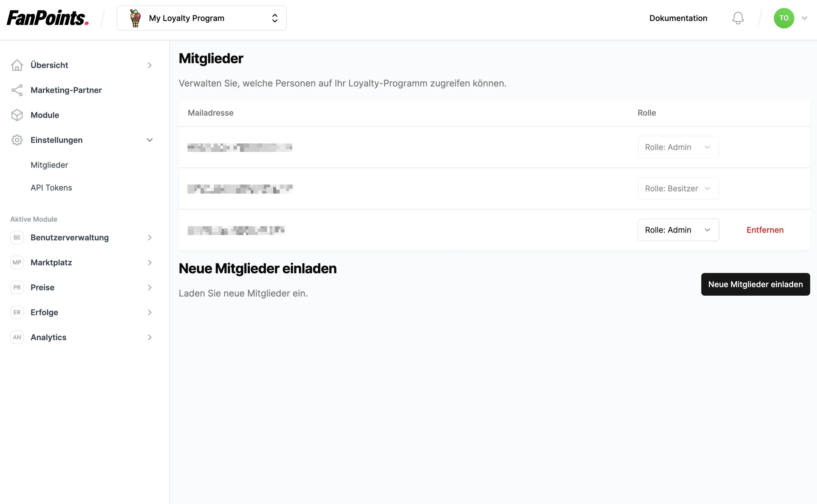Viewport: 817px width, 504px height.
Task: Toggle the Preise module sidebar expander
Action: (149, 287)
